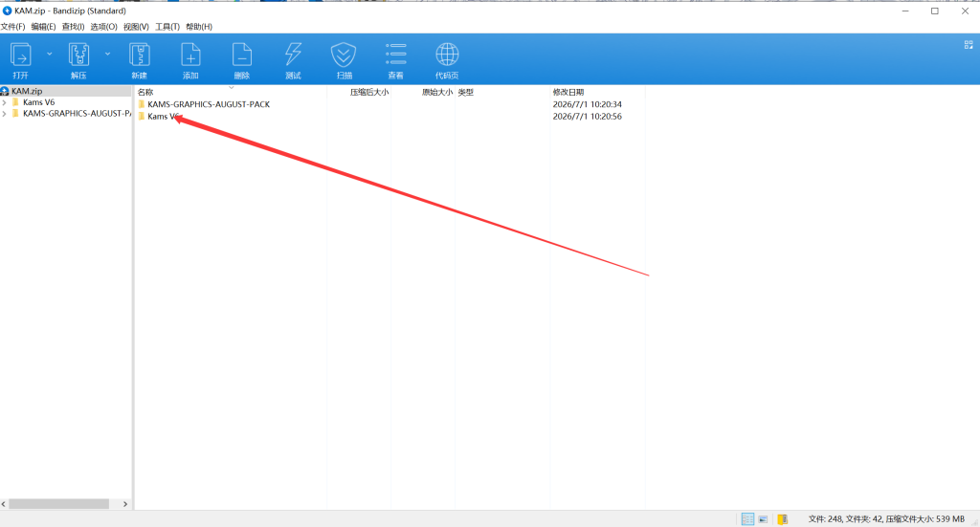Click the Bandizip icon in the title bar

(7, 11)
